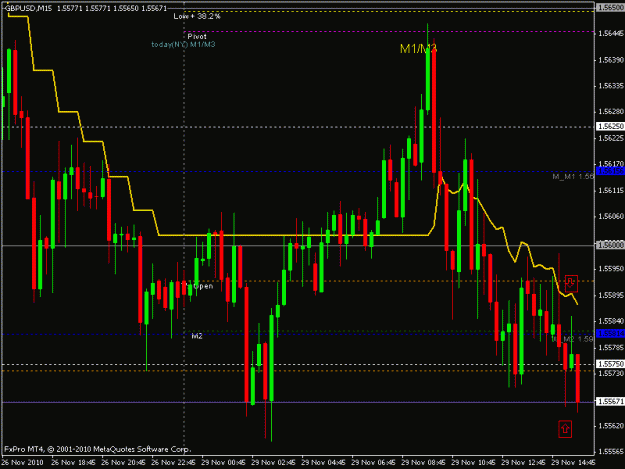Click price scale value 1.56390
The height and width of the screenshot is (469, 625).
point(611,60)
